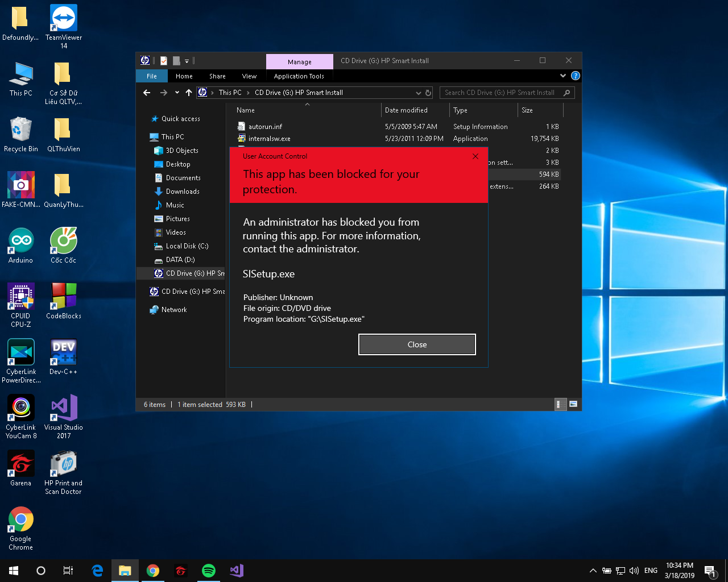Click the search magnifier icon in Explorer

pos(566,93)
